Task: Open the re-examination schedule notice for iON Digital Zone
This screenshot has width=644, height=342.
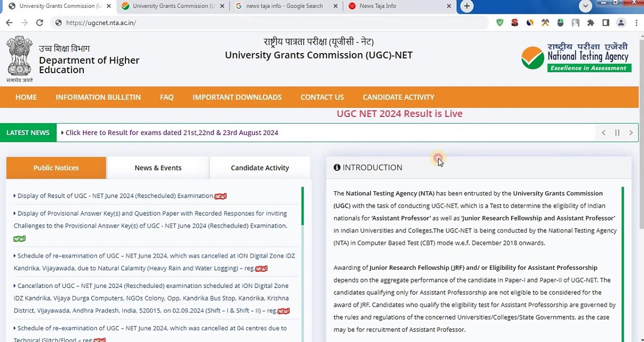Action: pos(154,262)
